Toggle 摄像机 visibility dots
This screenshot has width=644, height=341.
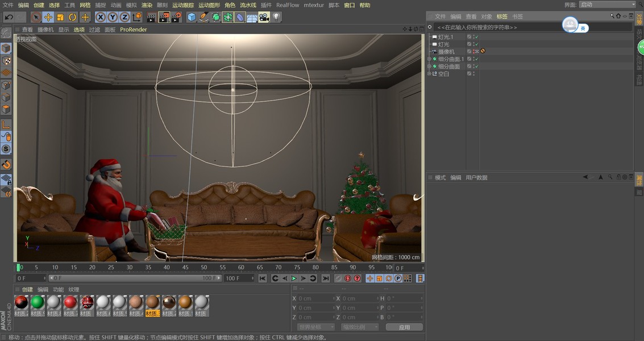473,52
